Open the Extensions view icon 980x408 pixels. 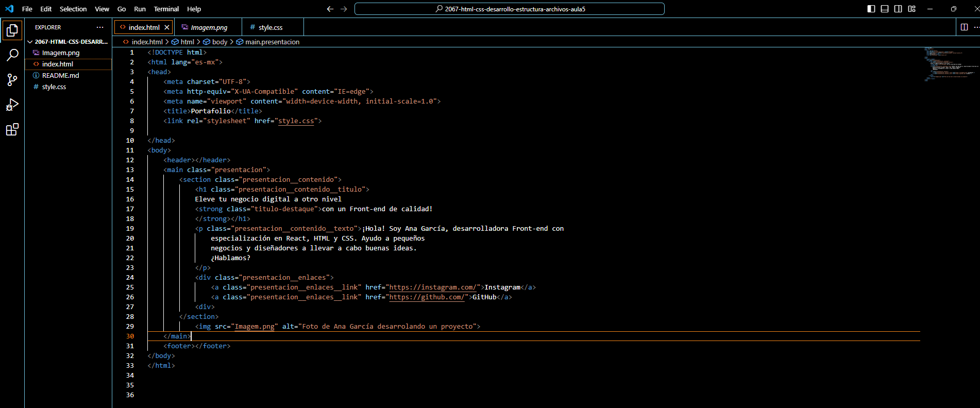coord(12,129)
